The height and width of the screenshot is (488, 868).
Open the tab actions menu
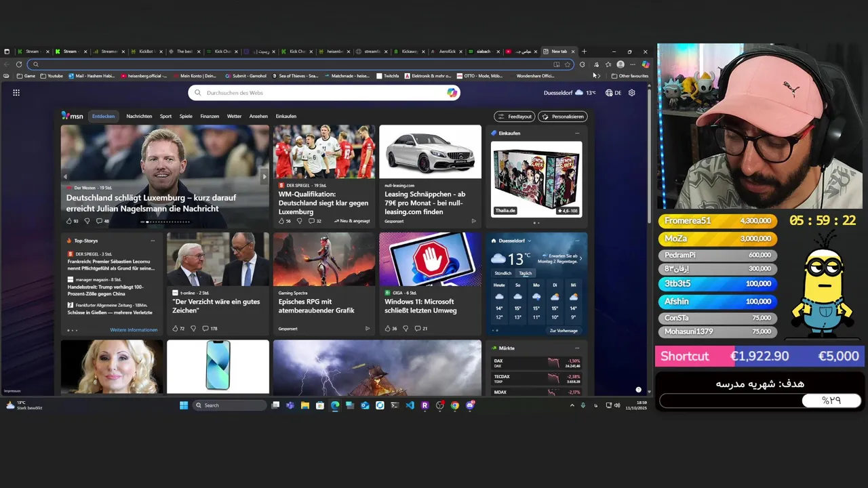pyautogui.click(x=7, y=52)
